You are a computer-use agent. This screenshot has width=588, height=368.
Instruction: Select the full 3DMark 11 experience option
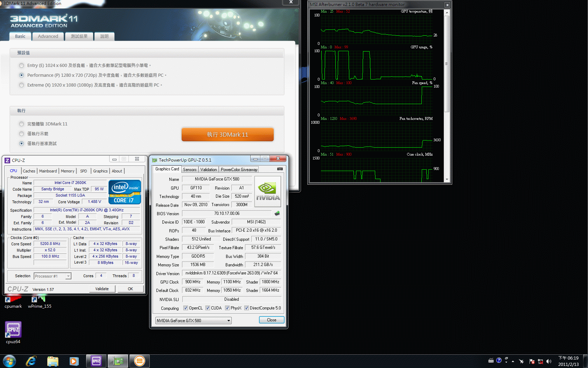(22, 124)
